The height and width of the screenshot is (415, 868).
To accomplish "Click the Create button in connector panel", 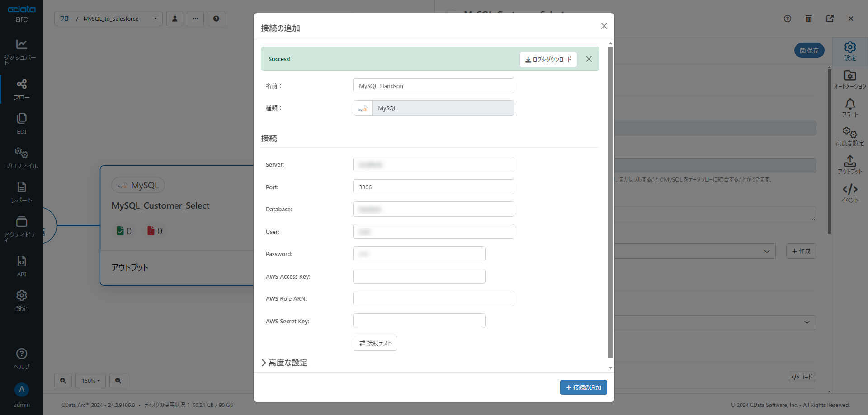I will click(801, 251).
